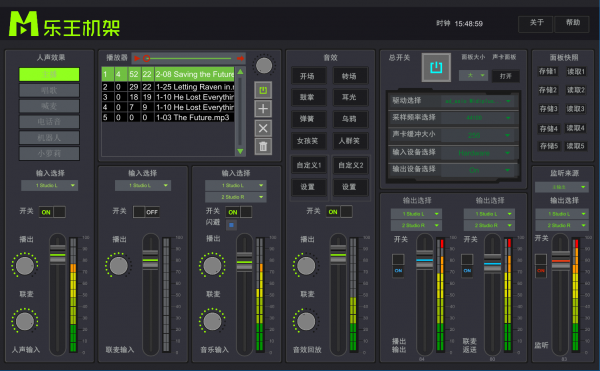
Task: Click the player progress seek bar
Action: [x=188, y=59]
